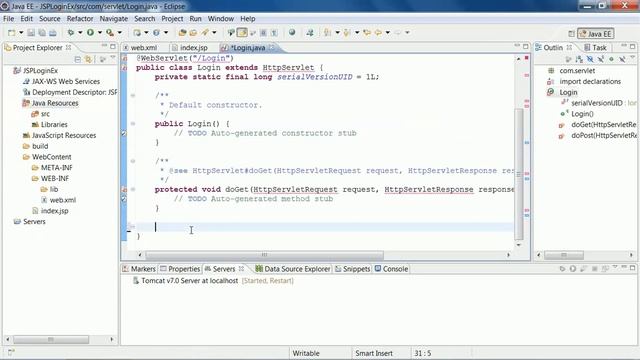Click the Save All toolbar icon
This screenshot has width=640, height=360.
(42, 33)
